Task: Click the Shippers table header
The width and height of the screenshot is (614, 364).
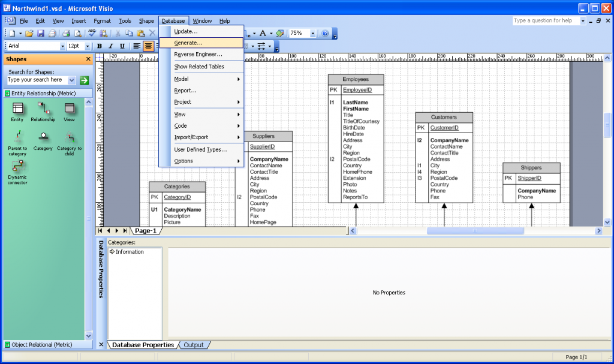Action: (x=531, y=168)
